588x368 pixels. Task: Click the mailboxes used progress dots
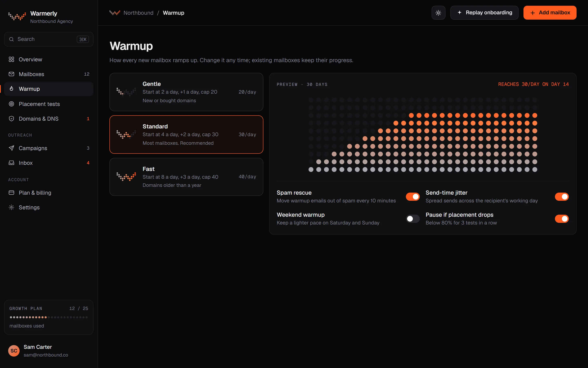[49, 317]
